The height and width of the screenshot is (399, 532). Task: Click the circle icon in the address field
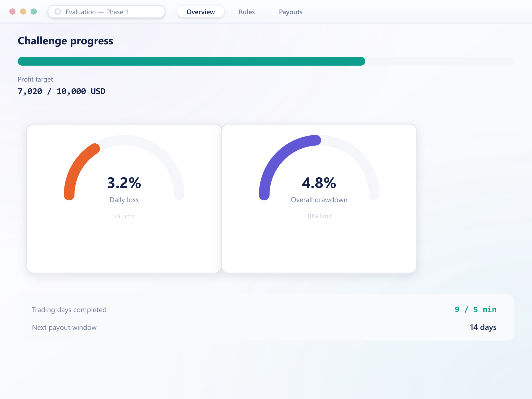coord(58,12)
